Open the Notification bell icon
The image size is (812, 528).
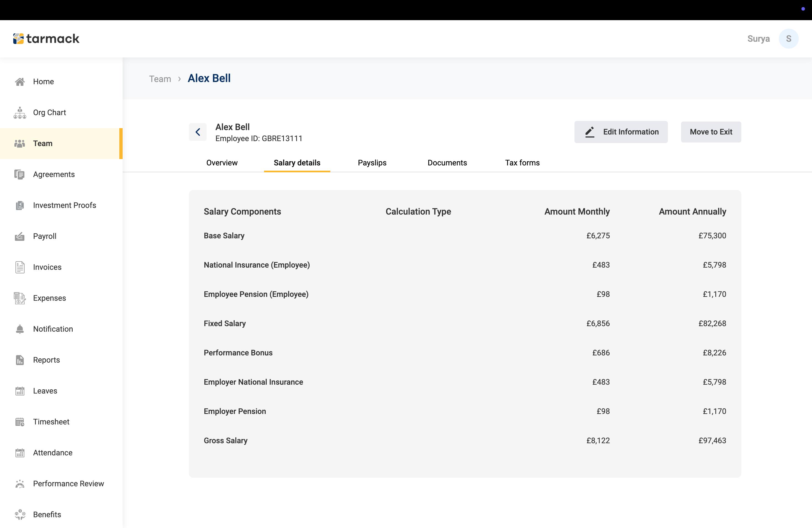click(20, 329)
